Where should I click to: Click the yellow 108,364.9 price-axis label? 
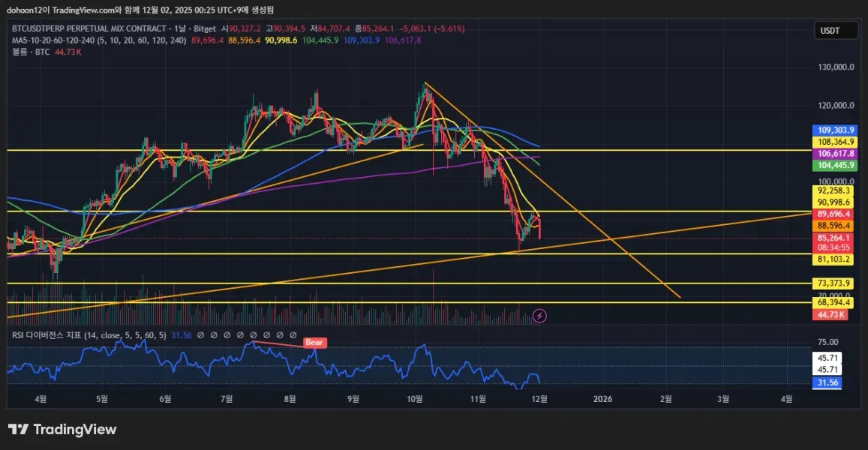(835, 142)
